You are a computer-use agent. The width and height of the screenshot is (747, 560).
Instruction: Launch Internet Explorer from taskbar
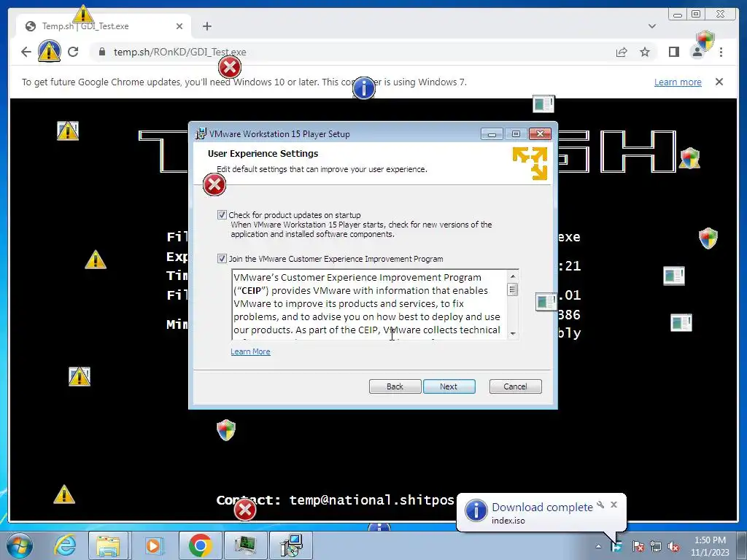[65, 545]
